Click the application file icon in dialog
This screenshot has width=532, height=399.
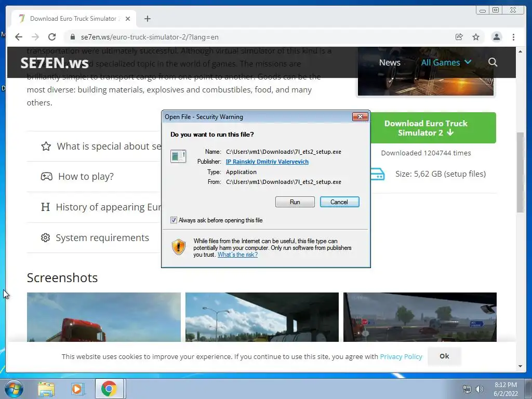178,156
